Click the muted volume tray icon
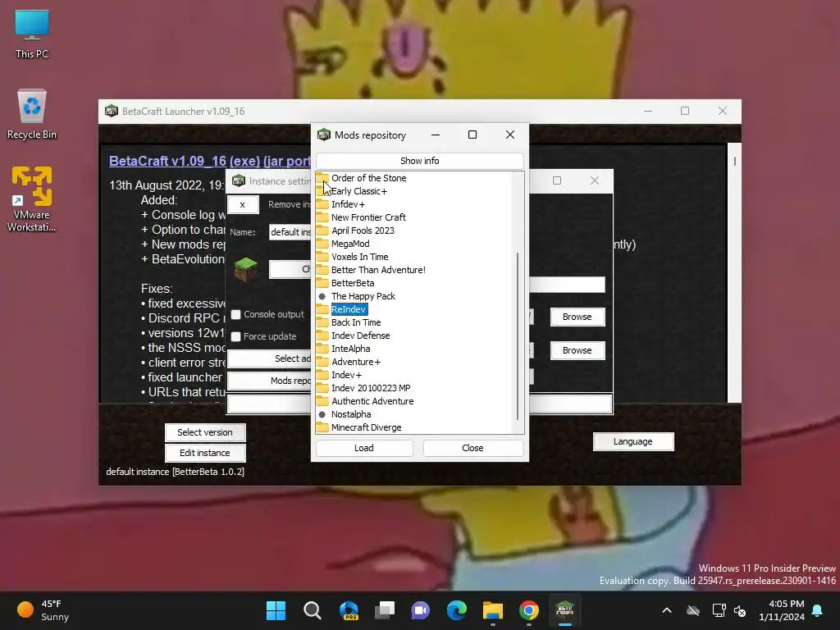 click(x=741, y=610)
